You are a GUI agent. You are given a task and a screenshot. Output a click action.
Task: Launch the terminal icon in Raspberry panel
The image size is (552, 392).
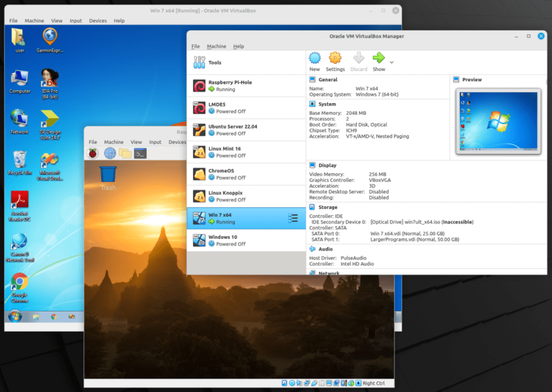[140, 153]
